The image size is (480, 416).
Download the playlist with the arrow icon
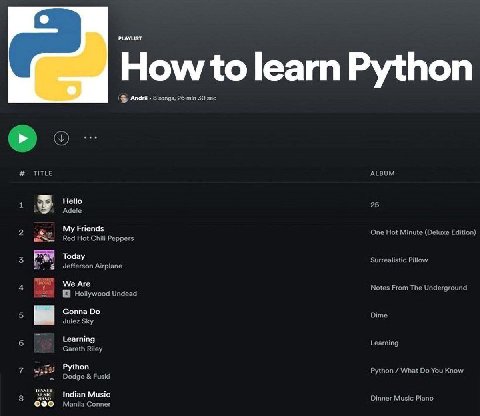[61, 138]
